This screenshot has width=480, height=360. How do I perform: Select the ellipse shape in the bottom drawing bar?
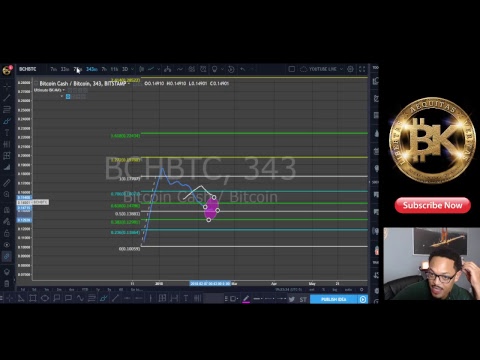[x=45, y=298]
